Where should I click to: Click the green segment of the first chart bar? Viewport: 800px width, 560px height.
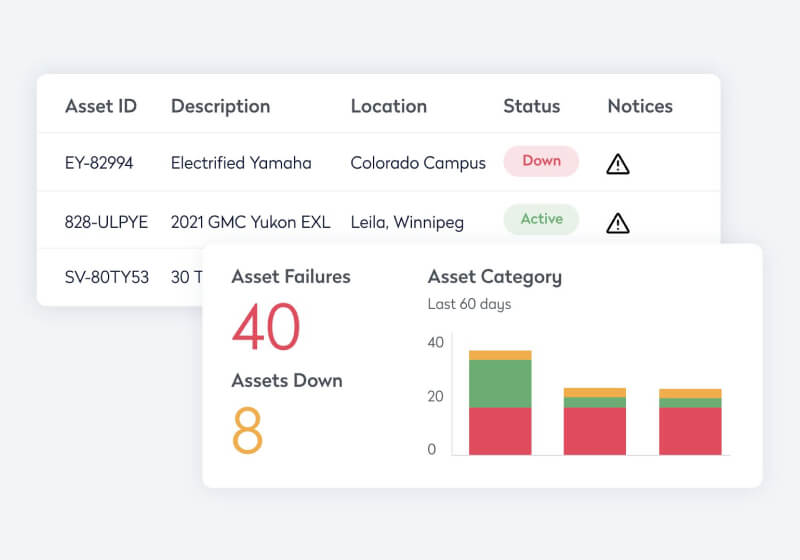tap(500, 383)
